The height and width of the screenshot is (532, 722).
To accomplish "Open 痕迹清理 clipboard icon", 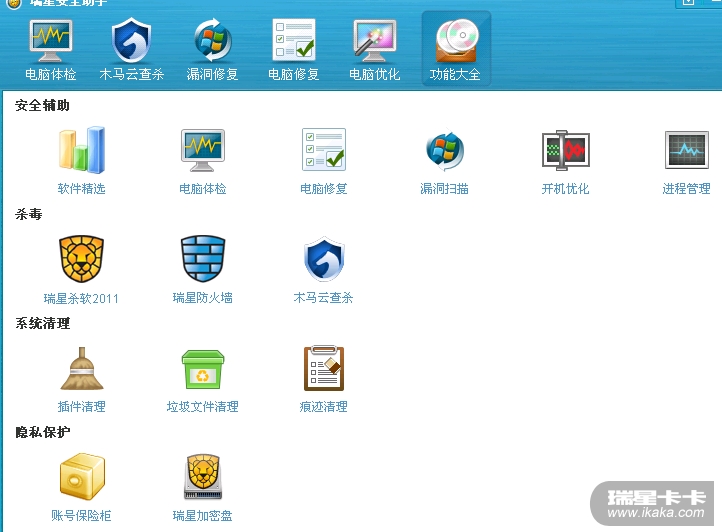I will 324,368.
